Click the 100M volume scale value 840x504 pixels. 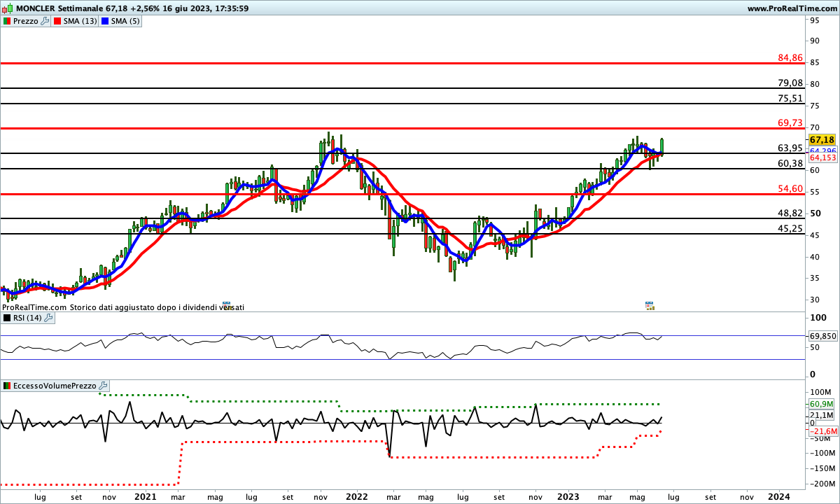(x=822, y=392)
